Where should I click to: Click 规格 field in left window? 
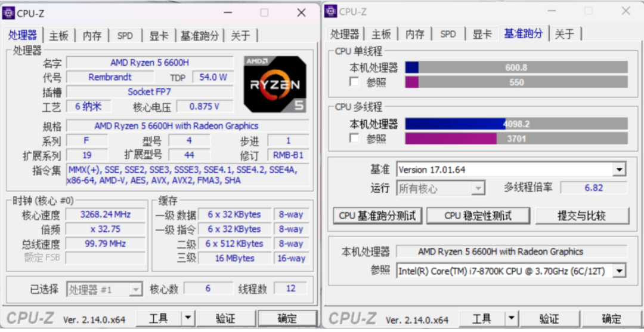click(187, 126)
